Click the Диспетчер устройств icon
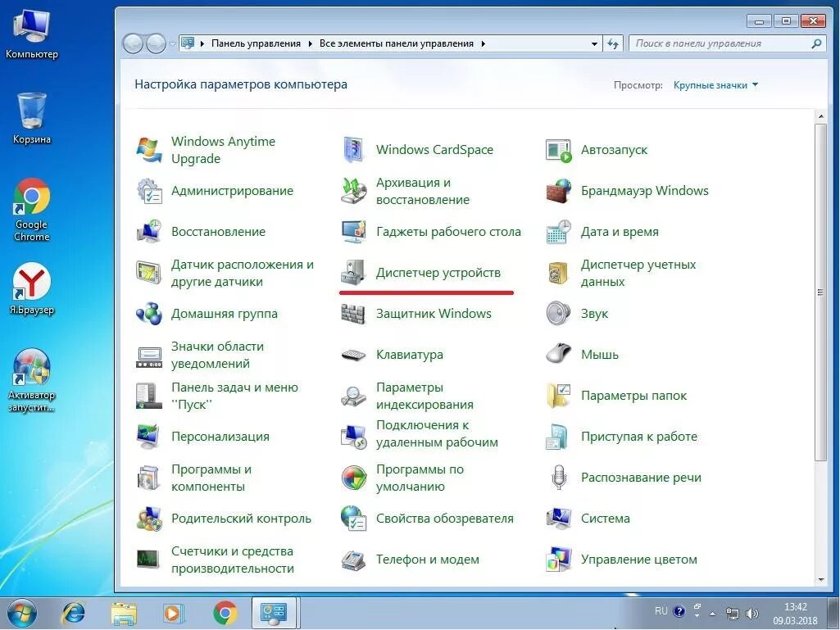The width and height of the screenshot is (840, 630). [353, 273]
